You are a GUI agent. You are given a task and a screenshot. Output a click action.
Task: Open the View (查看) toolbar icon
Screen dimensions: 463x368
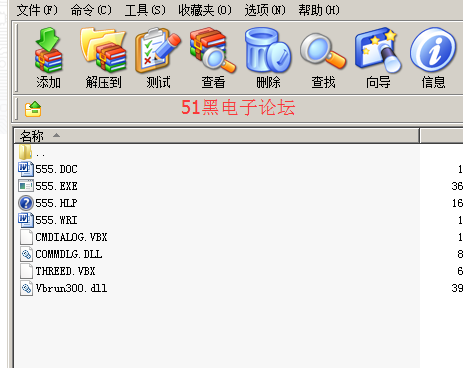click(213, 50)
